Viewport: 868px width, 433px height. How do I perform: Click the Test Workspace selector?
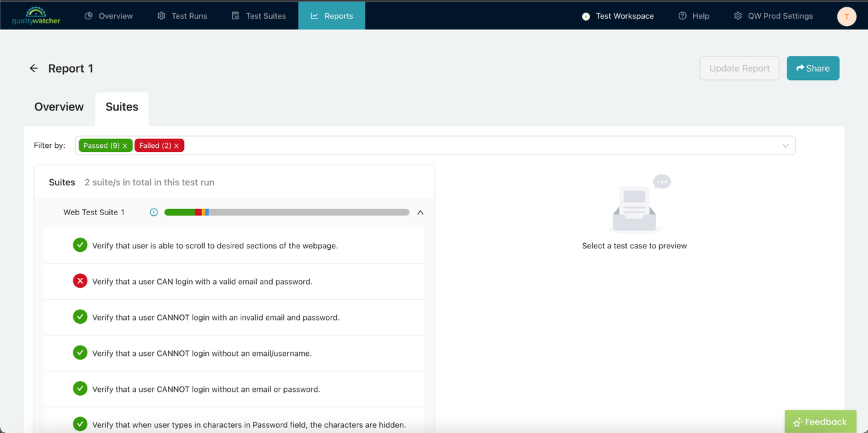pos(618,16)
